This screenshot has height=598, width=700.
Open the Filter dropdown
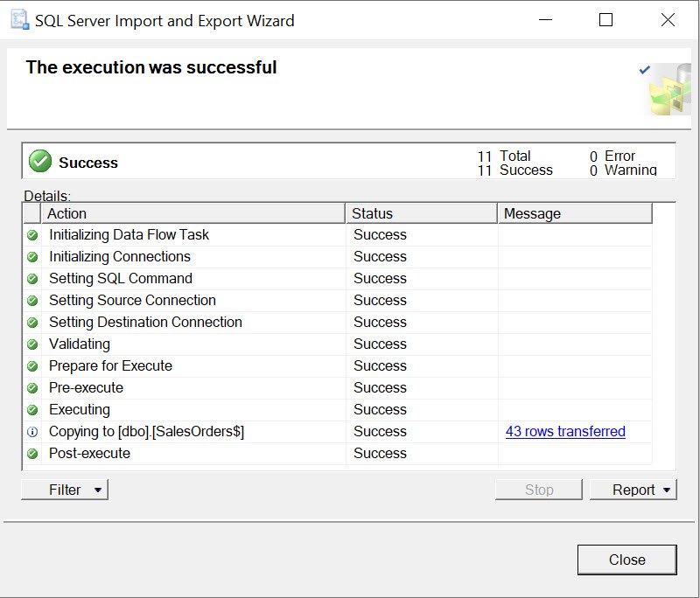click(x=65, y=490)
